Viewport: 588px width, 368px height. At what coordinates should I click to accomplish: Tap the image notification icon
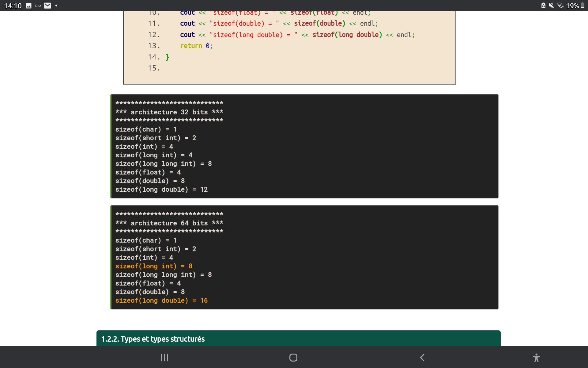[x=28, y=6]
